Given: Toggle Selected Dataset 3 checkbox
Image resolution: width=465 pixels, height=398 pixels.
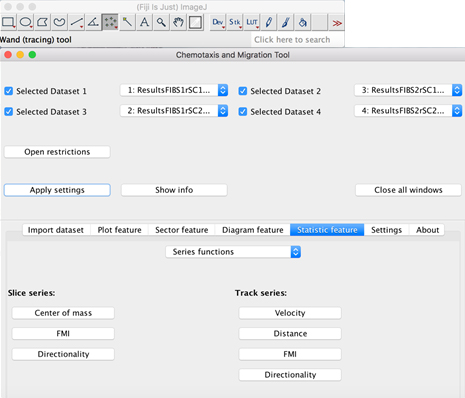Looking at the screenshot, I should point(9,112).
